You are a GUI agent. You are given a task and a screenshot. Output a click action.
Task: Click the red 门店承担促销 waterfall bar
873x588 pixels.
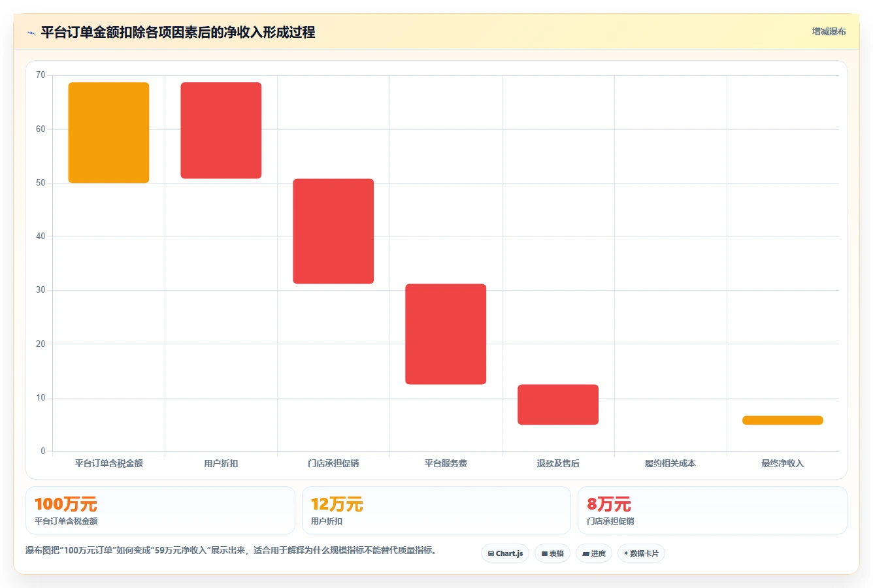[333, 231]
